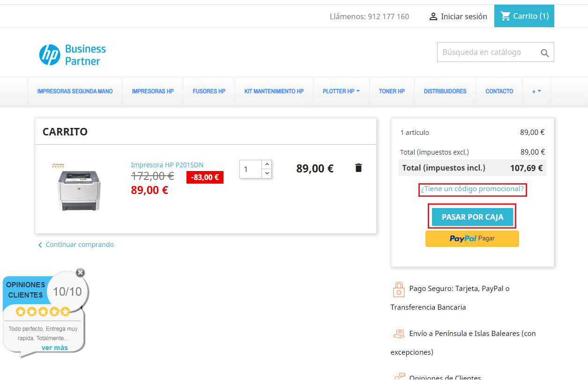The height and width of the screenshot is (380, 588).
Task: Open the Toner HP category
Action: point(392,91)
